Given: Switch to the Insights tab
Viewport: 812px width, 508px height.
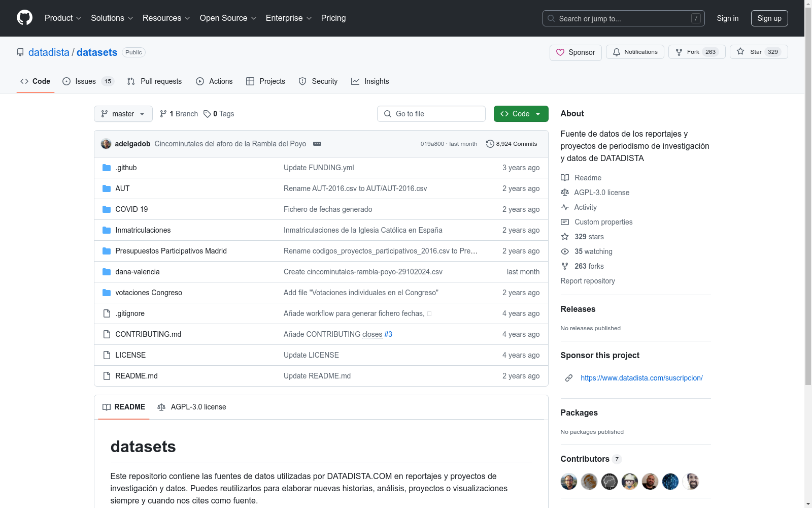Looking at the screenshot, I should coord(370,81).
